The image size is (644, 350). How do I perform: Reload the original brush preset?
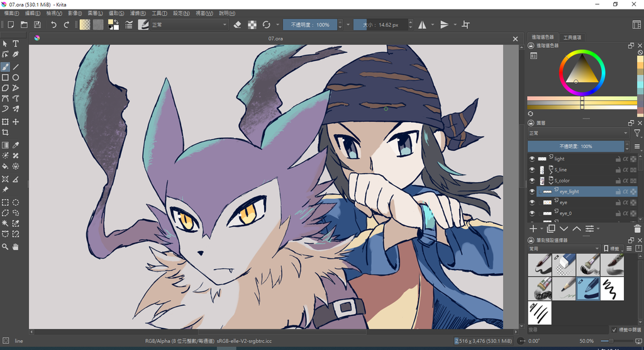click(267, 25)
